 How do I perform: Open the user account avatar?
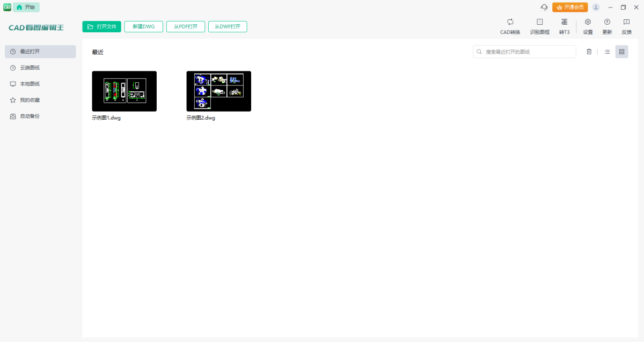596,7
